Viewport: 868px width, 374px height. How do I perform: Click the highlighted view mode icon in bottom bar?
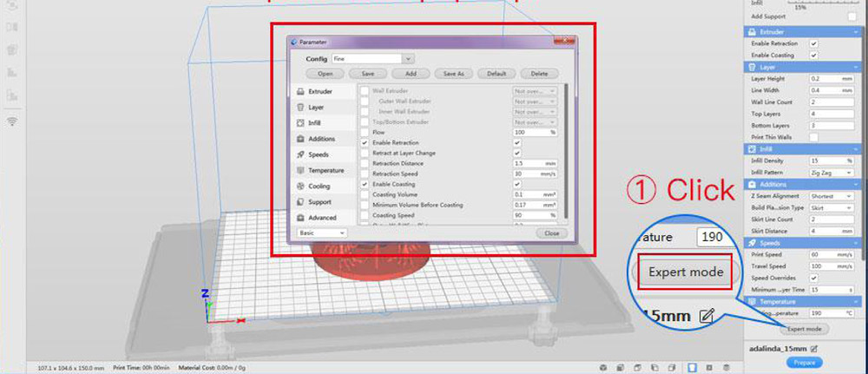(x=692, y=368)
